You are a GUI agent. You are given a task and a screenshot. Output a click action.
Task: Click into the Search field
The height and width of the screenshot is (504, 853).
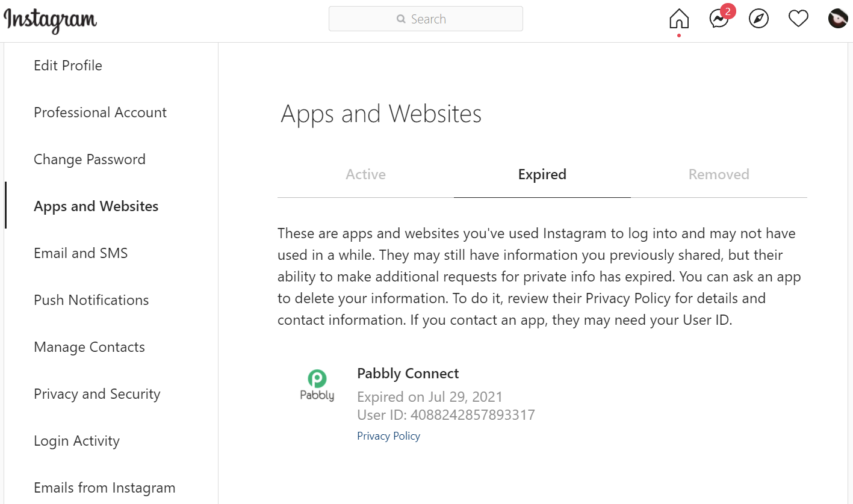426,19
